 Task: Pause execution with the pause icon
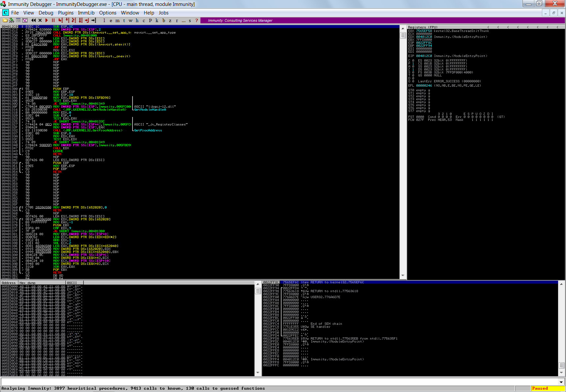(x=53, y=20)
